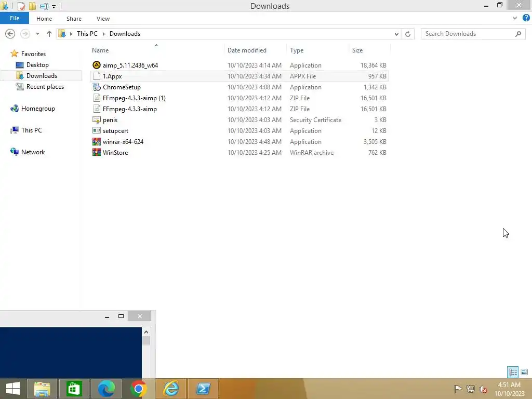Select Downloads in the navigation pane

pos(42,76)
